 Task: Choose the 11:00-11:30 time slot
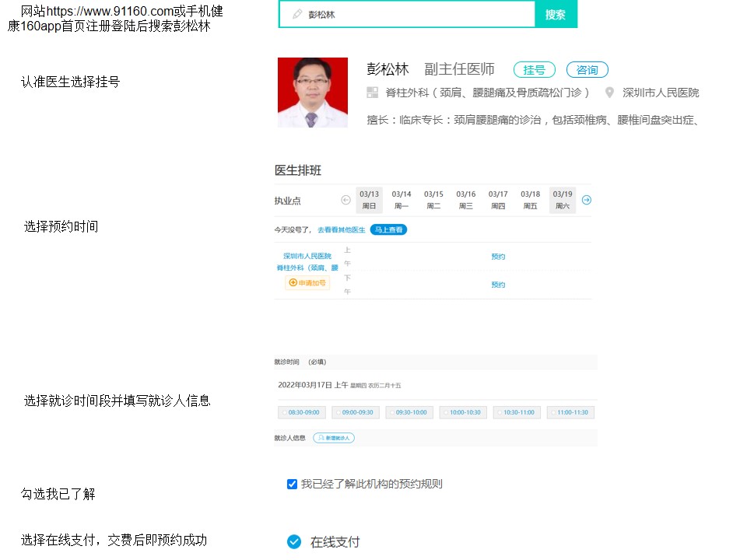click(570, 412)
